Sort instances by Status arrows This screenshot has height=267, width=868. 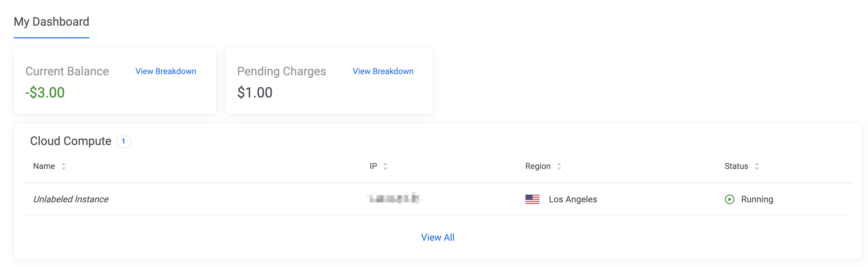756,166
